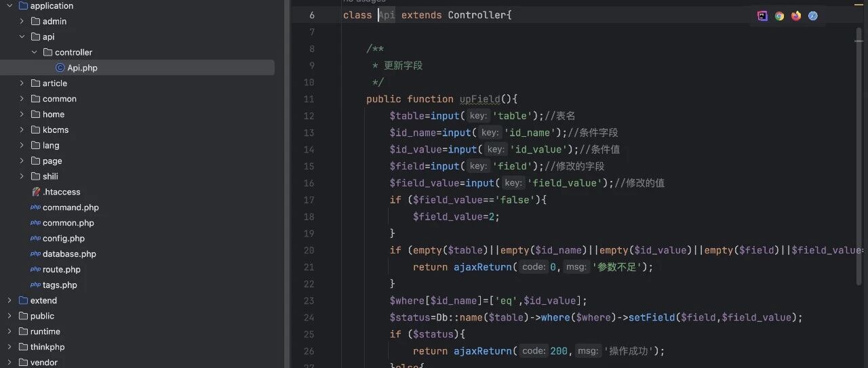Image resolution: width=868 pixels, height=368 pixels.
Task: Click the '更新字段' comment text
Action: [403, 66]
